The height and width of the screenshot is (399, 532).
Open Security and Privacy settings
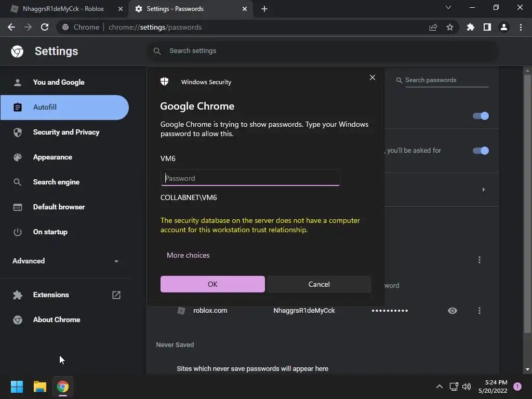(64, 132)
